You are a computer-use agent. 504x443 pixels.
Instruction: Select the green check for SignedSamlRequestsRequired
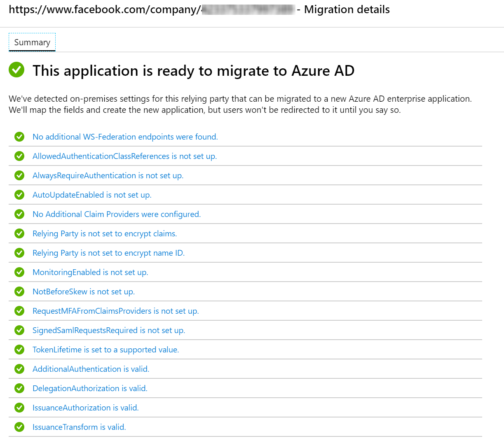pos(19,330)
